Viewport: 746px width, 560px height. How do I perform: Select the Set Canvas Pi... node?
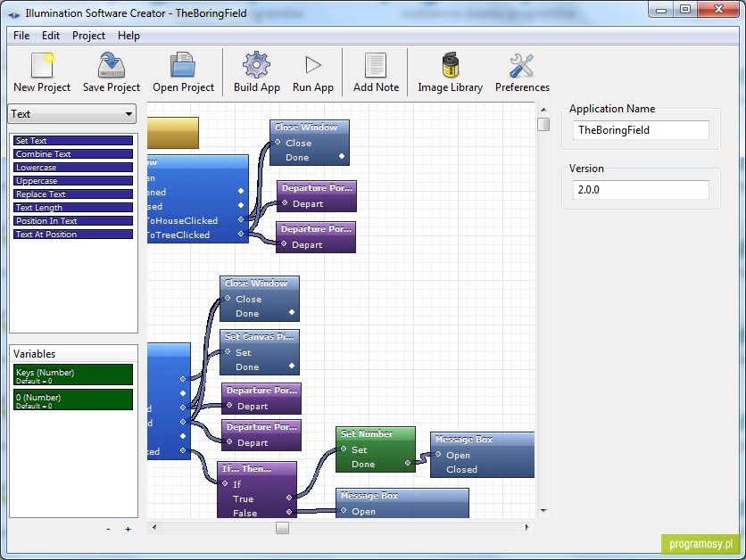260,351
